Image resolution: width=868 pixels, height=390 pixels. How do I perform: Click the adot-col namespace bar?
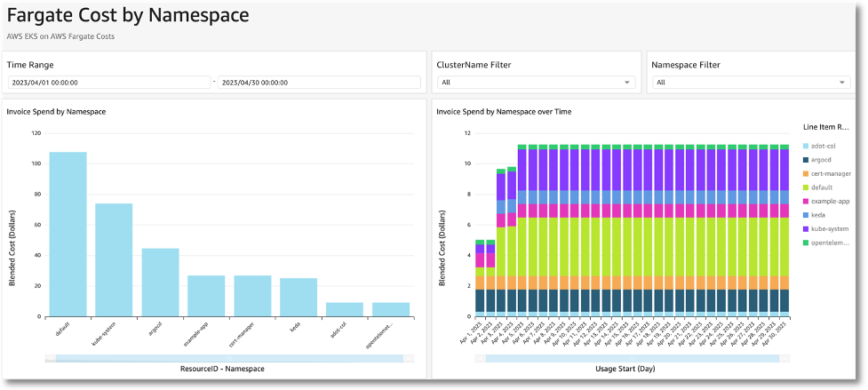(x=345, y=309)
